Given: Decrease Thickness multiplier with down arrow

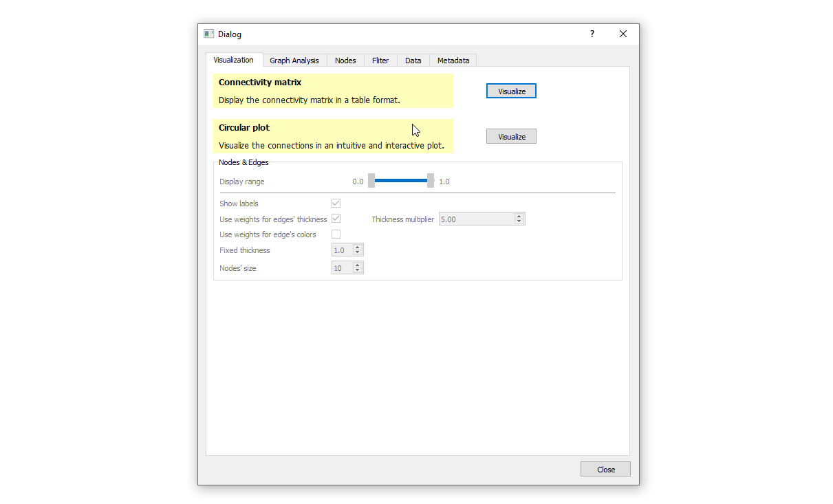Looking at the screenshot, I should 519,222.
